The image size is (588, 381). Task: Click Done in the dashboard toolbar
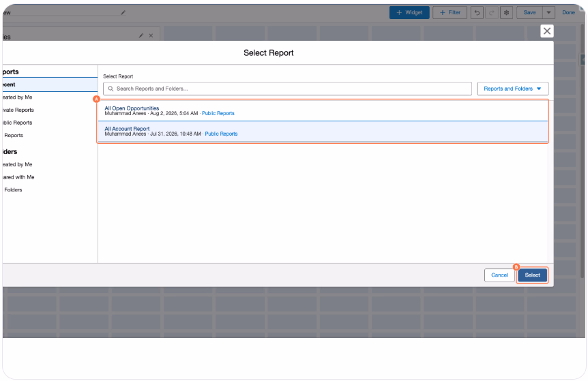[x=568, y=13]
